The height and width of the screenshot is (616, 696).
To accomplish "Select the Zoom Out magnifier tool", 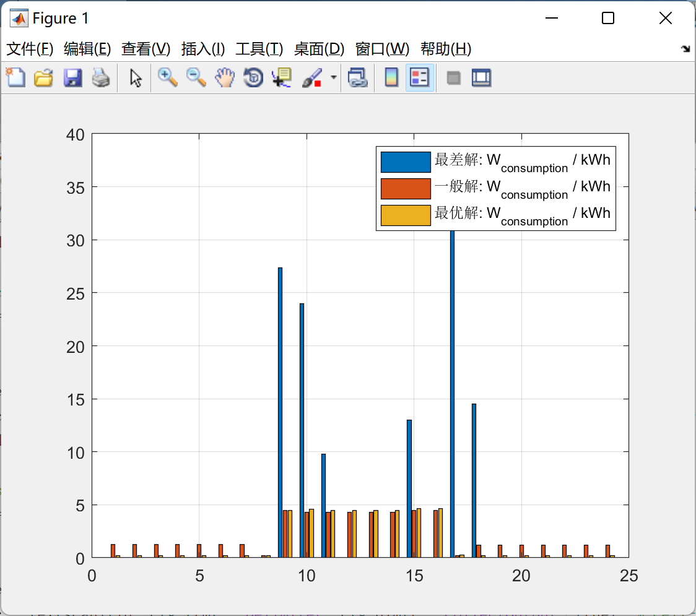I will (x=196, y=78).
